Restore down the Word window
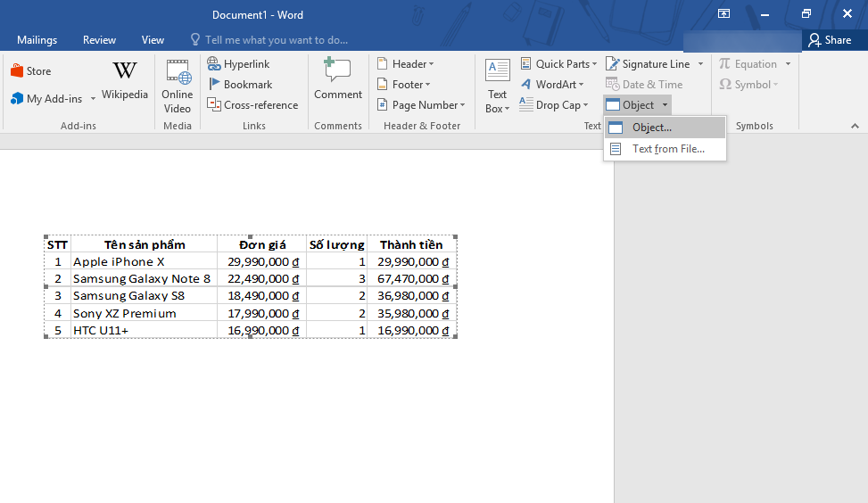 (x=806, y=14)
